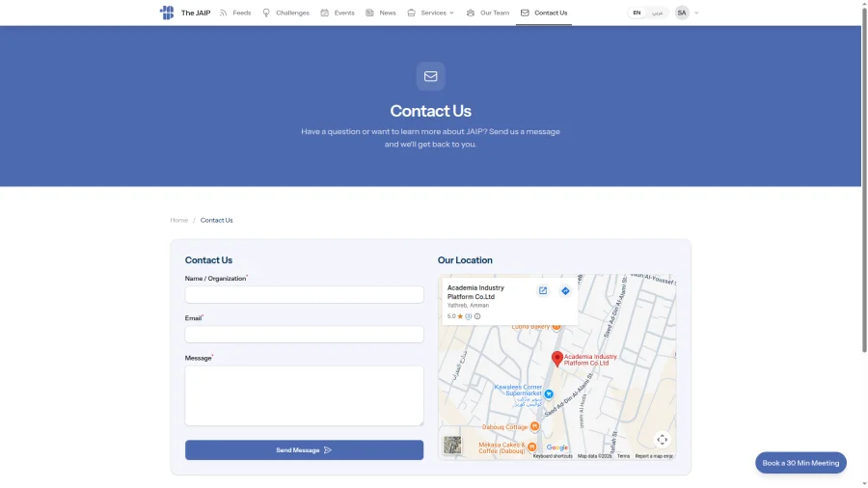The height and width of the screenshot is (488, 868).
Task: Open map Terms link
Action: [623, 456]
